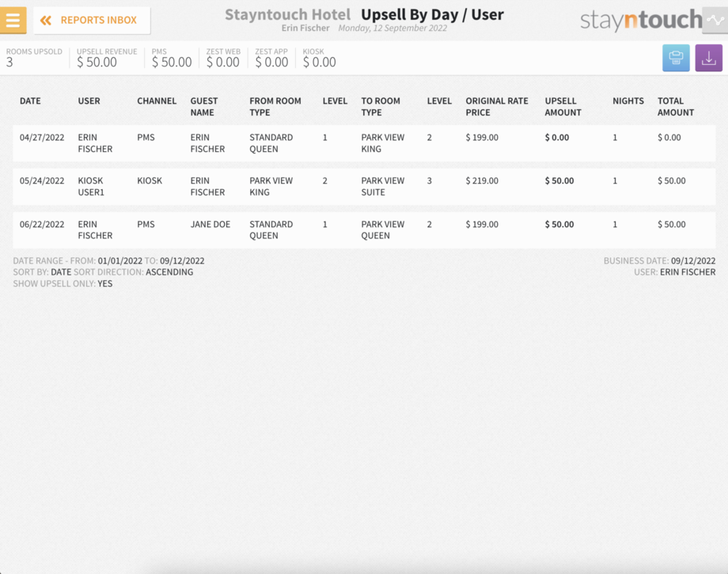
Task: Click the To Room Type header
Action: pos(381,106)
